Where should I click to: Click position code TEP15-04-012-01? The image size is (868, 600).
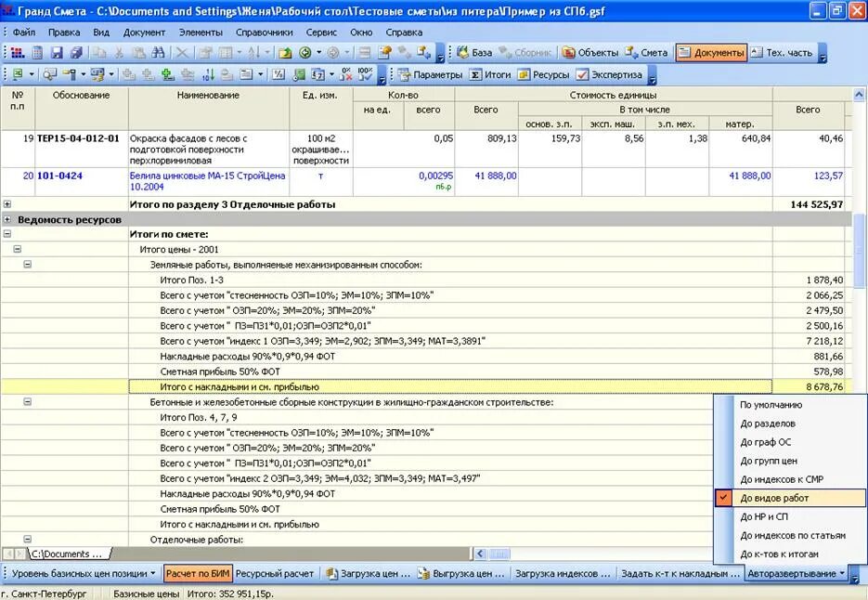coord(78,138)
